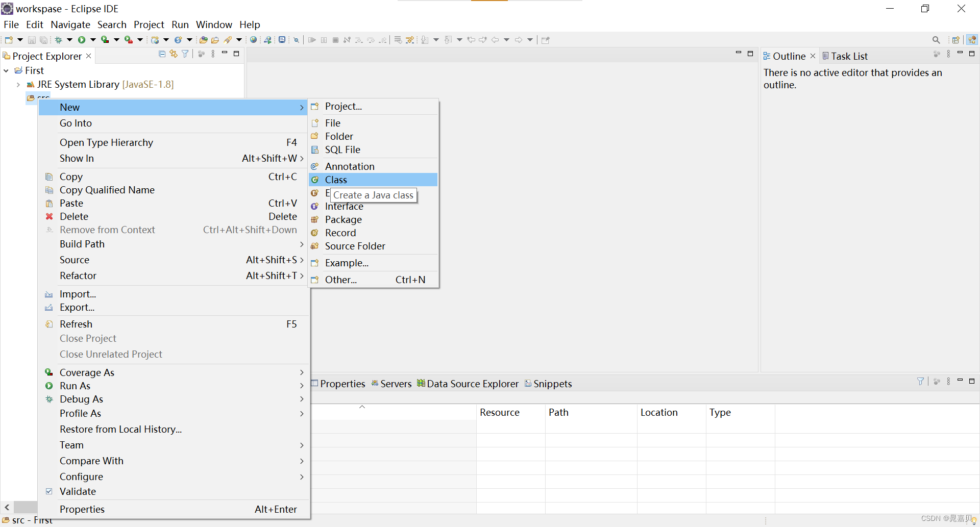Toggle Link with Editor in Project Explorer
This screenshot has height=527, width=980.
(x=174, y=54)
